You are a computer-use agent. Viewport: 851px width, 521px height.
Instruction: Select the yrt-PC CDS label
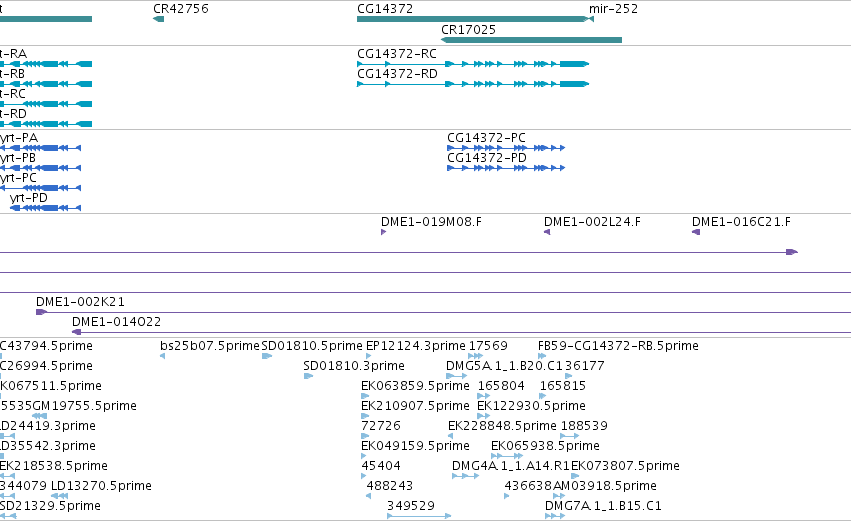pos(18,178)
